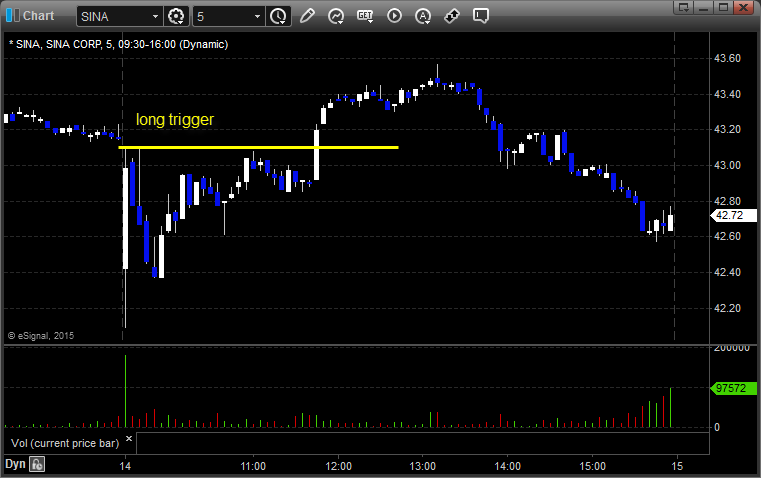Image resolution: width=761 pixels, height=478 pixels.
Task: Toggle the lock icon beside Dyn
Action: [x=37, y=464]
